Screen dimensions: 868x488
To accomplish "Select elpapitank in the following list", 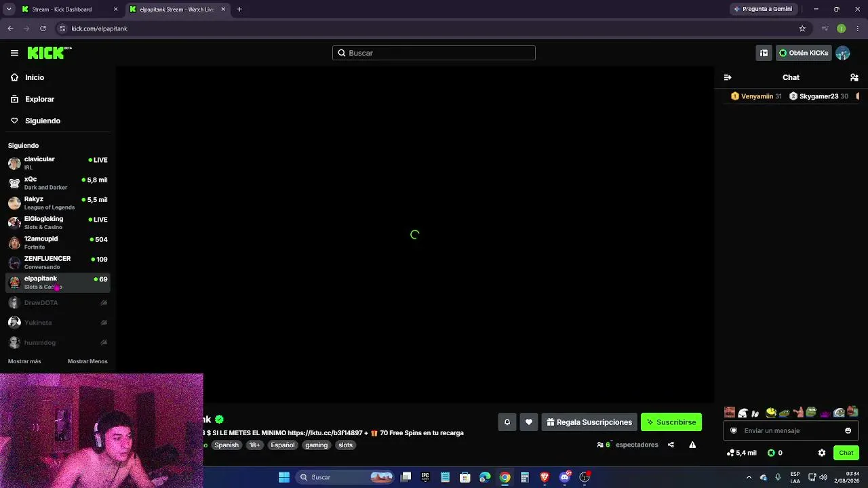I will 58,282.
